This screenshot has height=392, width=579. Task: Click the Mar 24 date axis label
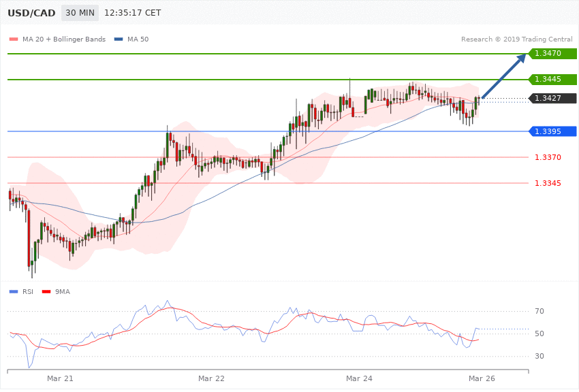[x=359, y=378]
